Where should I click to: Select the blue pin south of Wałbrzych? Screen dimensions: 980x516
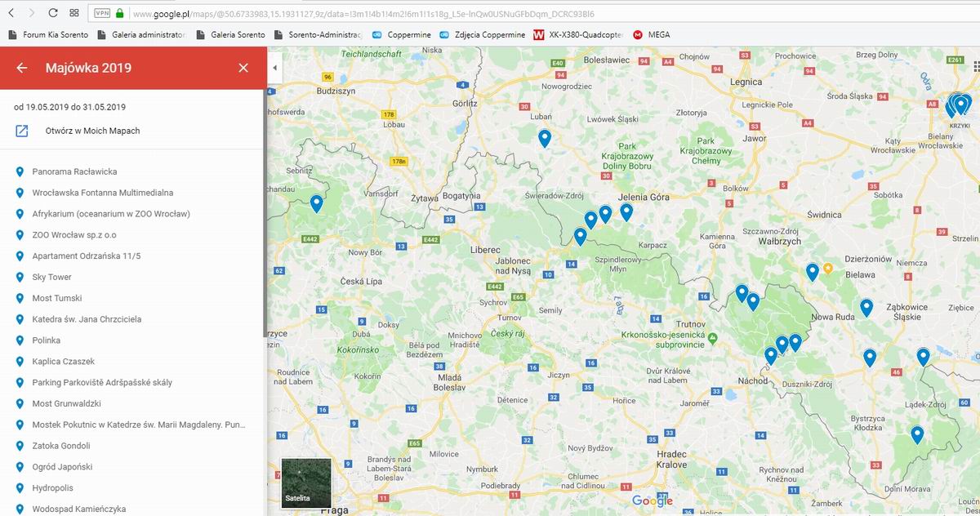click(812, 272)
